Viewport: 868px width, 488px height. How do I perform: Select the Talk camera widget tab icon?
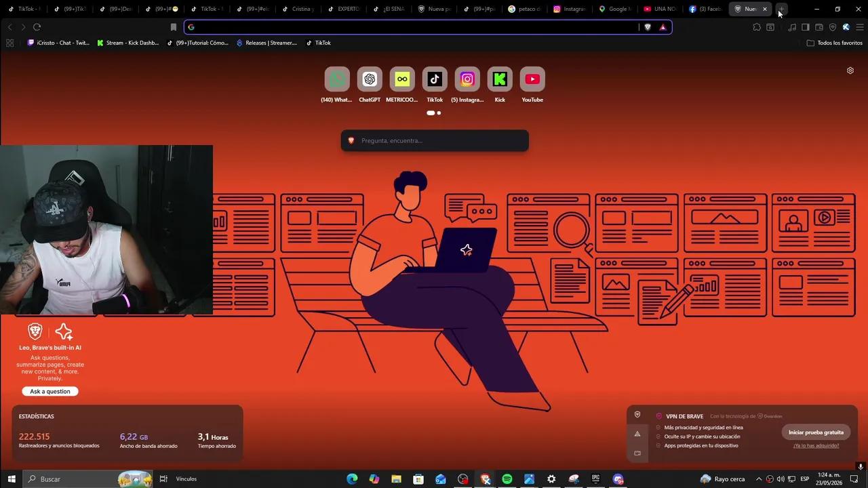point(637,453)
